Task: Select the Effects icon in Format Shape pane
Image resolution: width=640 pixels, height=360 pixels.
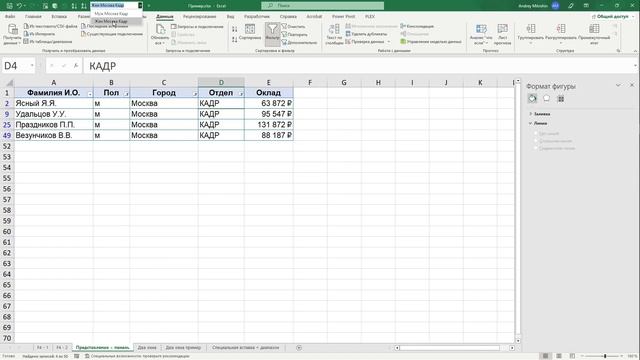Action: click(x=547, y=98)
